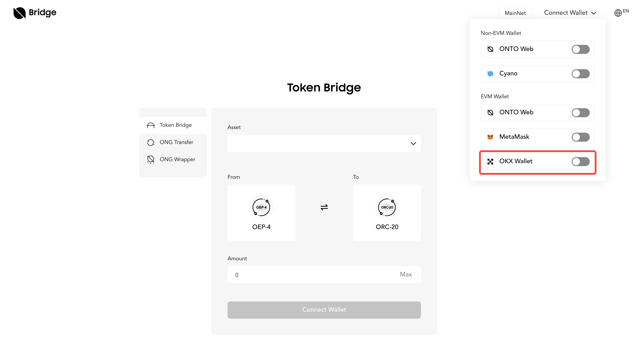Screen dimensions: 644x354
Task: Click the Amount input field
Action: (313, 275)
